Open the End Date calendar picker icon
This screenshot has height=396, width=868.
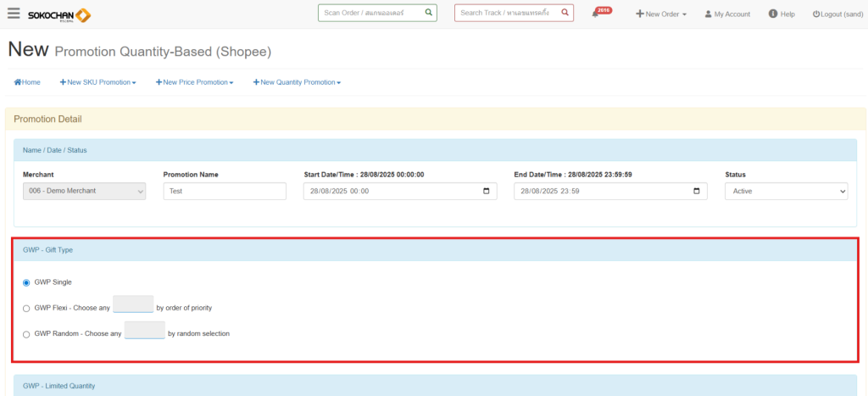pos(696,192)
